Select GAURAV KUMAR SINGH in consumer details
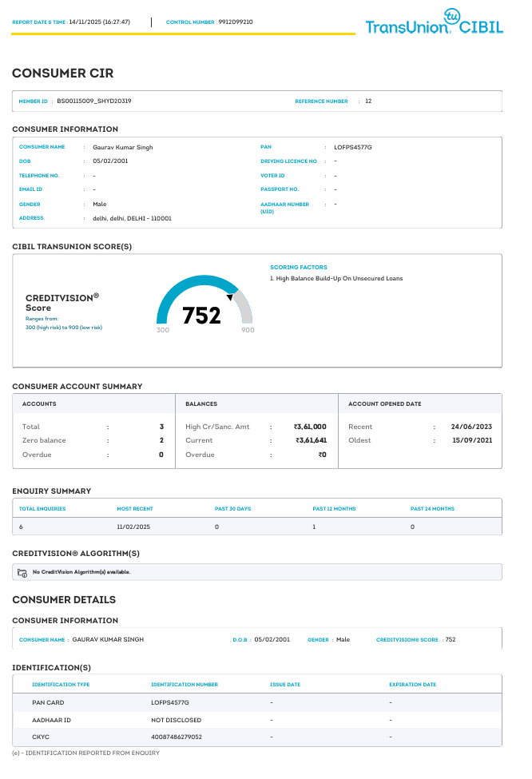Screen dimensions: 532x779 pos(108,639)
